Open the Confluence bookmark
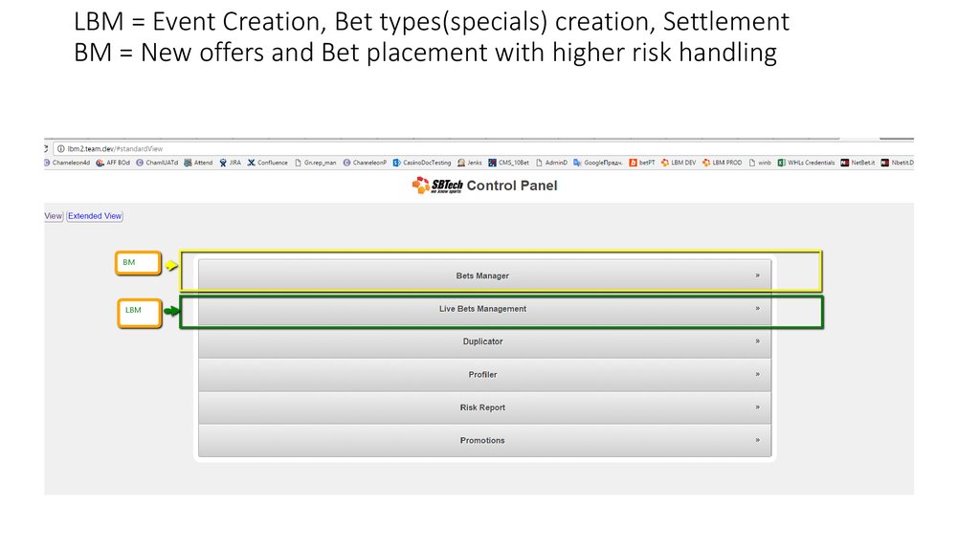980x549 pixels. pos(267,163)
